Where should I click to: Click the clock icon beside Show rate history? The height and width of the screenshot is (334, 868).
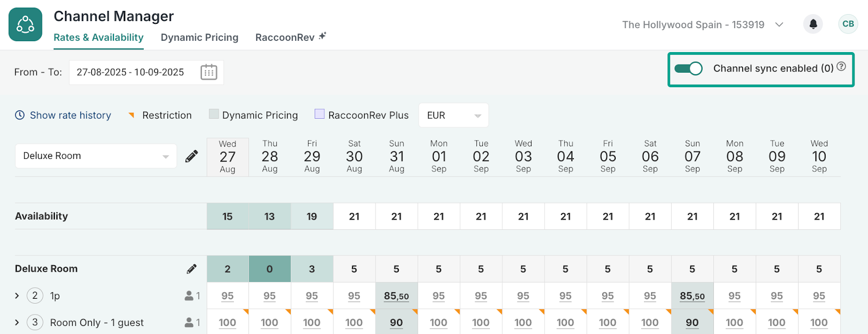click(20, 115)
